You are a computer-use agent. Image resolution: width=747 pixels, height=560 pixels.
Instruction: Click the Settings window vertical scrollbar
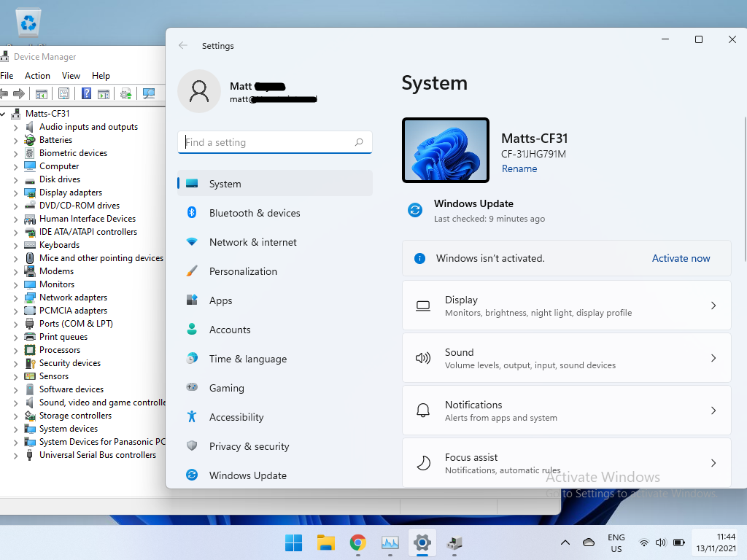tap(743, 189)
